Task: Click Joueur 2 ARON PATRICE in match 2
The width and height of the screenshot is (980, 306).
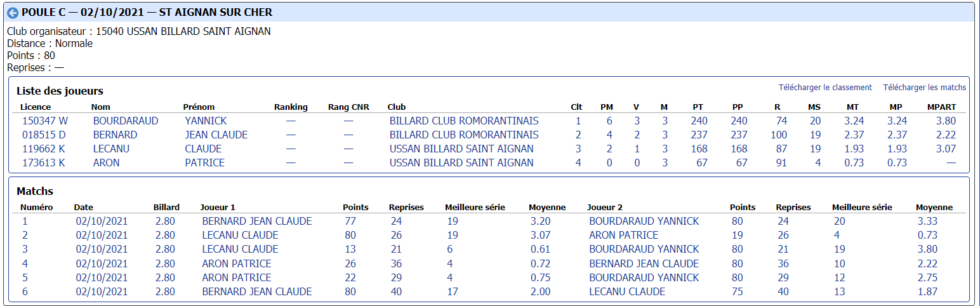Action: 624,235
